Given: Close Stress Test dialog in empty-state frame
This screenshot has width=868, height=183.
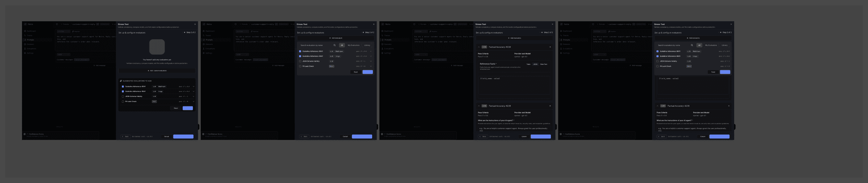Looking at the screenshot, I should pyautogui.click(x=195, y=24).
